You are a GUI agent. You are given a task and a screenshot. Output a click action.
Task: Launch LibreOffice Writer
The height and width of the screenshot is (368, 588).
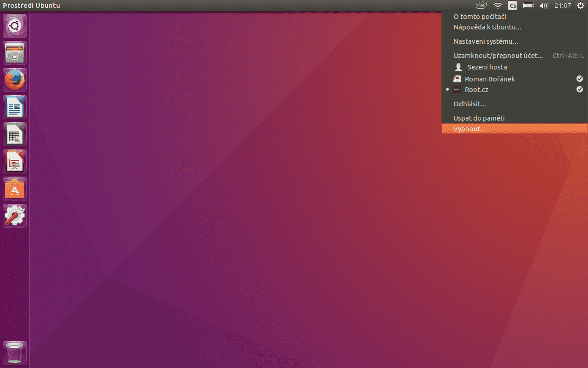point(14,106)
